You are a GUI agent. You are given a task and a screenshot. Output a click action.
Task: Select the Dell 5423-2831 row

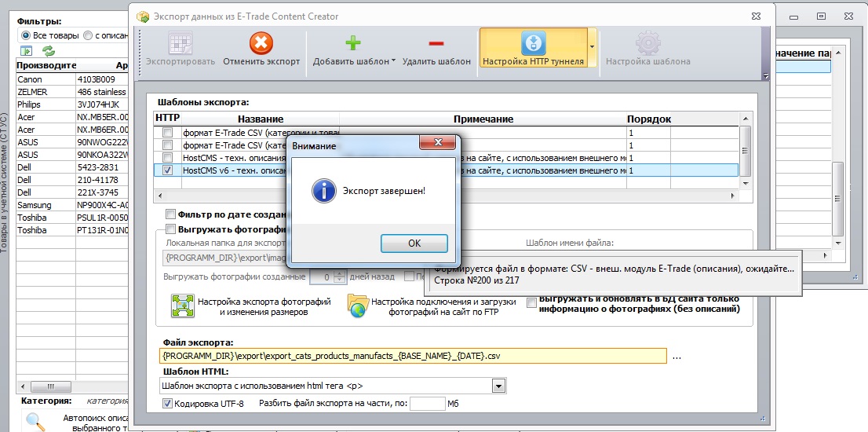[x=72, y=167]
